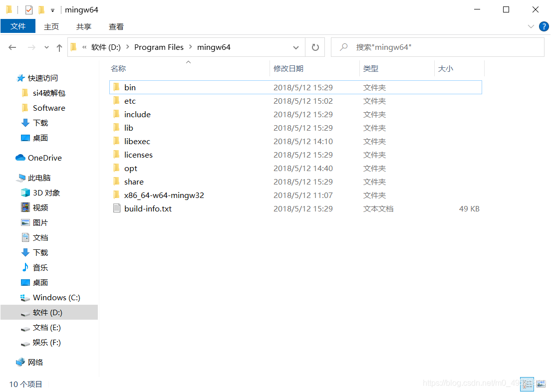This screenshot has width=551, height=392.
Task: Open build-info.txt text document
Action: 148,208
